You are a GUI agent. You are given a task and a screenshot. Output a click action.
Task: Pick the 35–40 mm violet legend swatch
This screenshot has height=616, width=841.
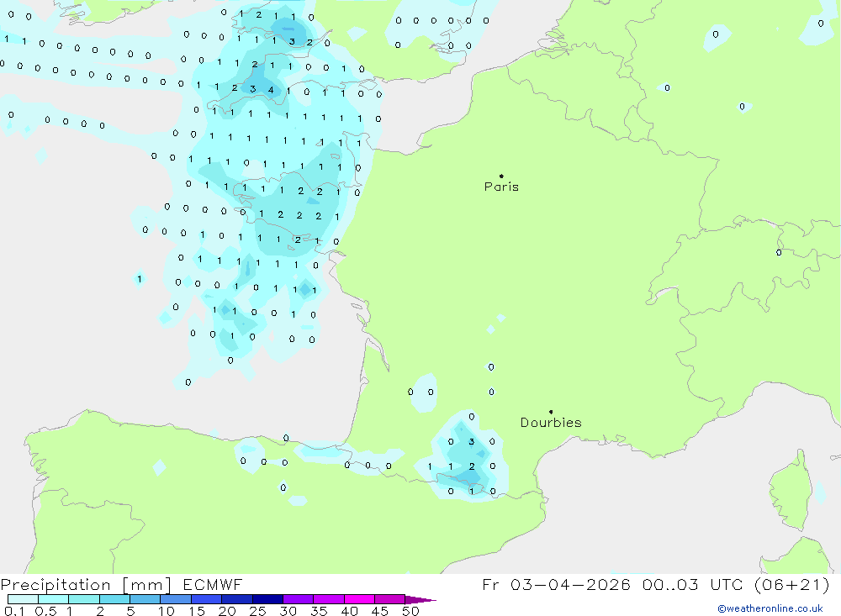pos(329,599)
